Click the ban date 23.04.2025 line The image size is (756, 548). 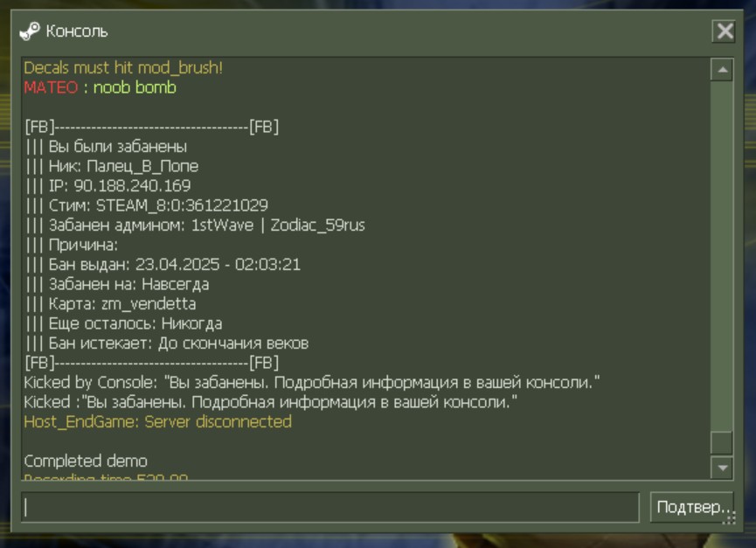[163, 264]
